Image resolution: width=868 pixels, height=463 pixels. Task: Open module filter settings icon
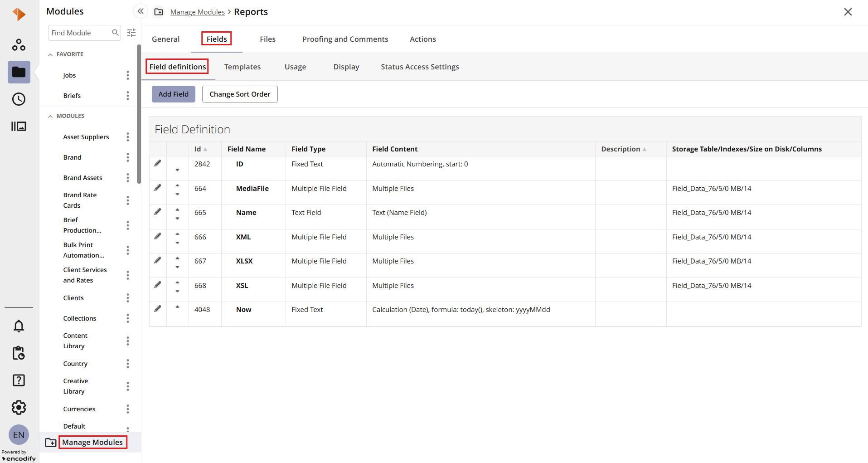tap(131, 33)
